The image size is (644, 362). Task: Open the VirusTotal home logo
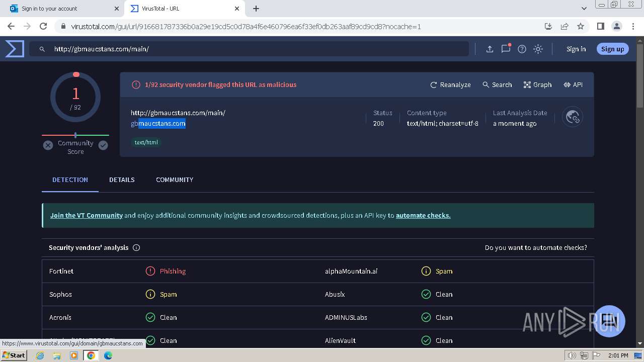pyautogui.click(x=15, y=49)
